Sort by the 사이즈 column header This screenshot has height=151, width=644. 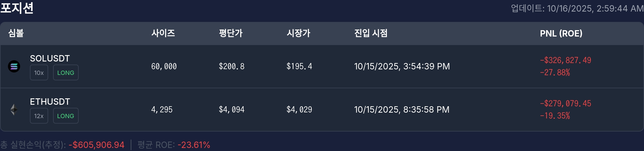[163, 33]
